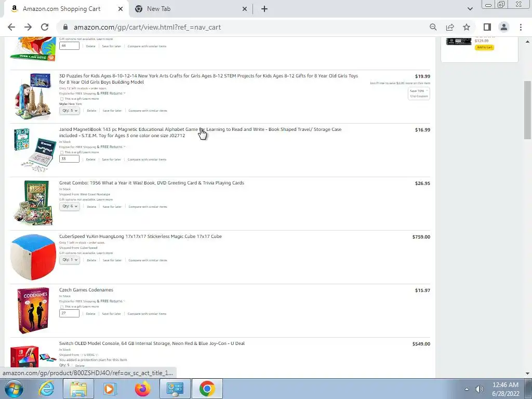Open 3D Puzzles for Kids product title
This screenshot has height=399, width=532.
pyautogui.click(x=208, y=79)
